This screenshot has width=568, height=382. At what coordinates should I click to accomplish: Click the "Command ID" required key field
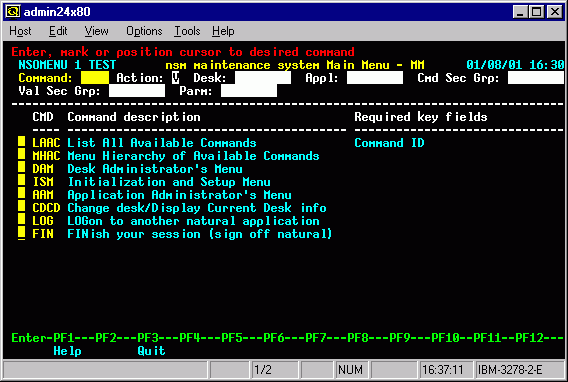389,143
